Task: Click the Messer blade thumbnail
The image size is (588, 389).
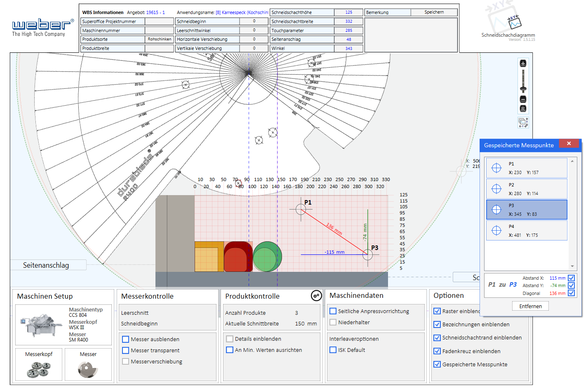Action: click(88, 370)
